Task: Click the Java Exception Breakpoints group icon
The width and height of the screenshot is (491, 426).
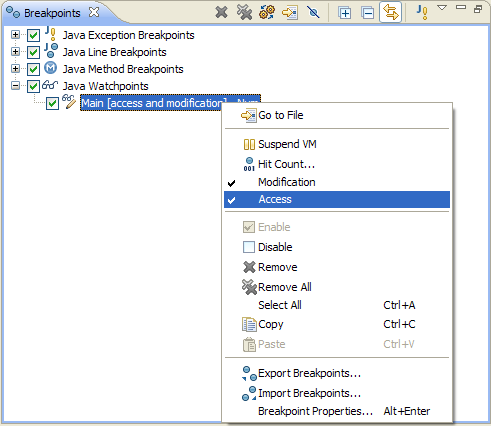Action: (x=50, y=34)
